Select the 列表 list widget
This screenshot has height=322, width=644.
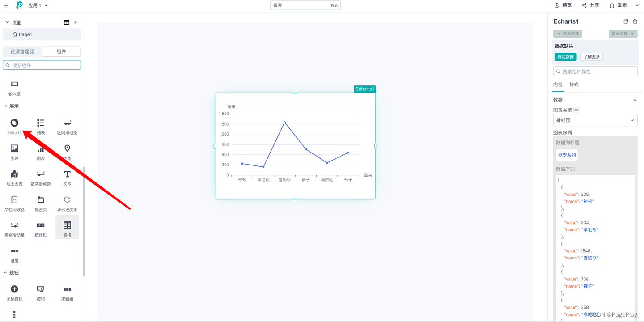41,127
